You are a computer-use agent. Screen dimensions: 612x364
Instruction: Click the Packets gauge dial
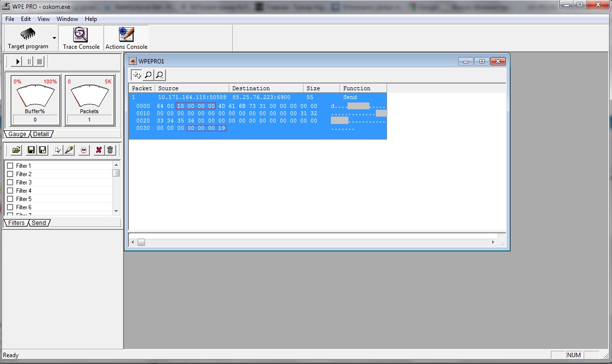click(x=89, y=96)
